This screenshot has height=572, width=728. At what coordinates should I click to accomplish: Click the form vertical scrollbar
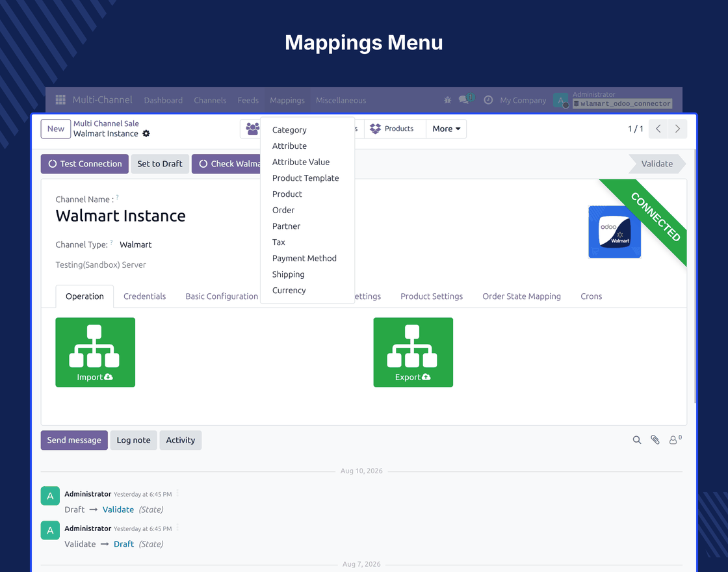695,276
